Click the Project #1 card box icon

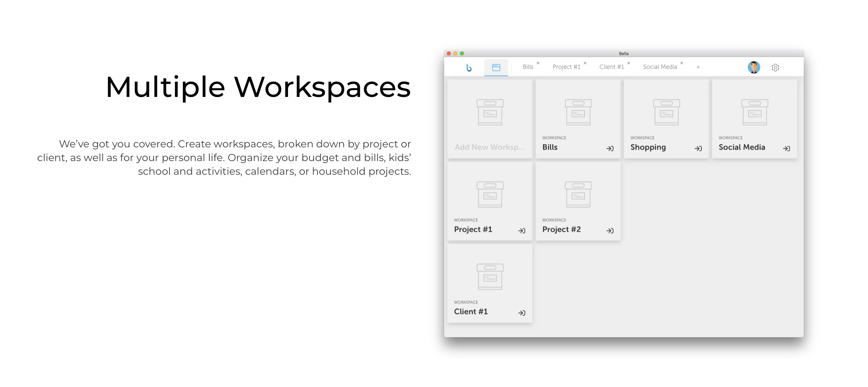[x=490, y=194]
